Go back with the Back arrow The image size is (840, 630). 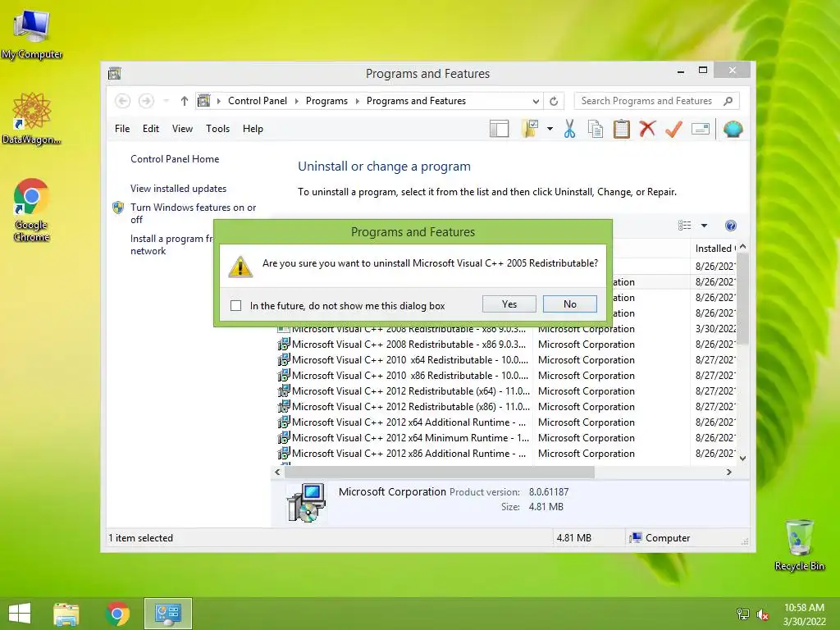(123, 101)
